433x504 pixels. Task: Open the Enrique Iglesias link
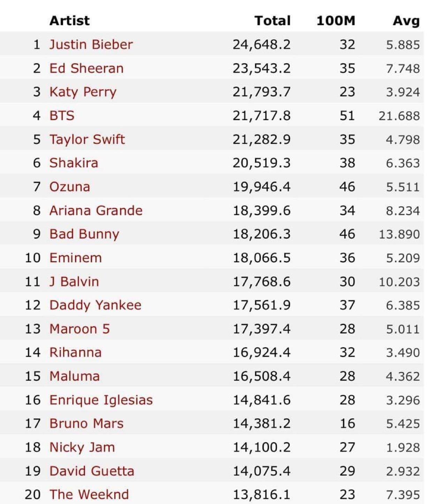pos(101,400)
